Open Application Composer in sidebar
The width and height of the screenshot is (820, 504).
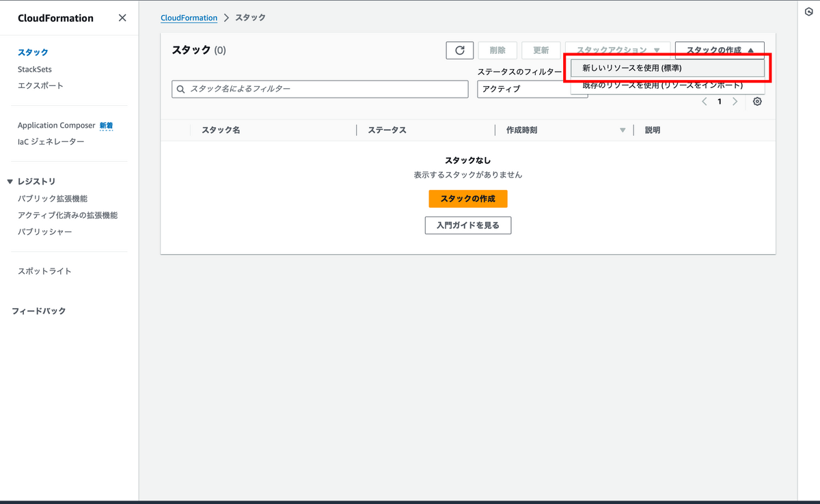tap(57, 126)
